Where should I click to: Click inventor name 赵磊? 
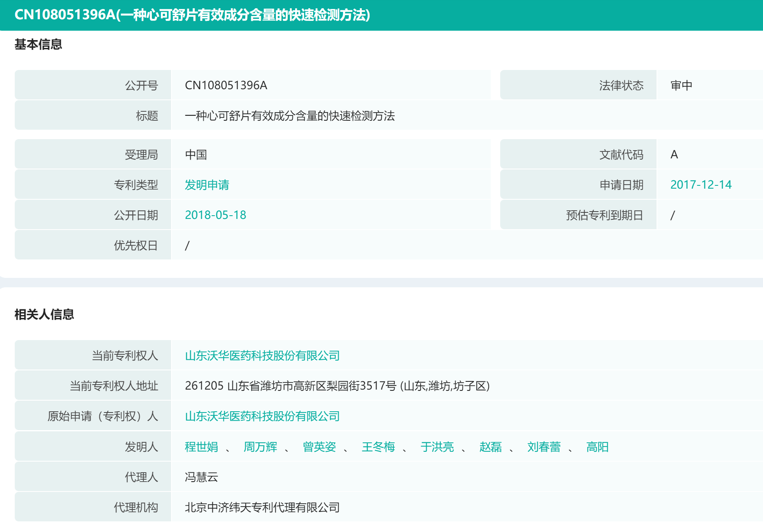(x=490, y=447)
